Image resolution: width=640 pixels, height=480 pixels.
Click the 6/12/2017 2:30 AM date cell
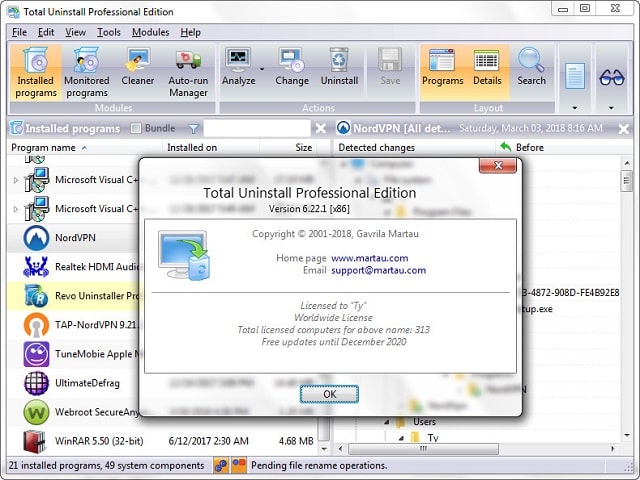(x=208, y=441)
